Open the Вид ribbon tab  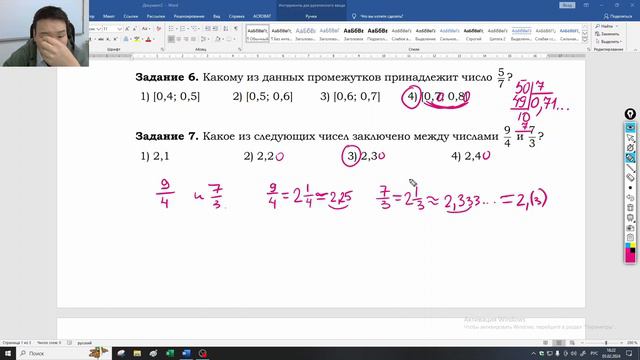click(216, 16)
